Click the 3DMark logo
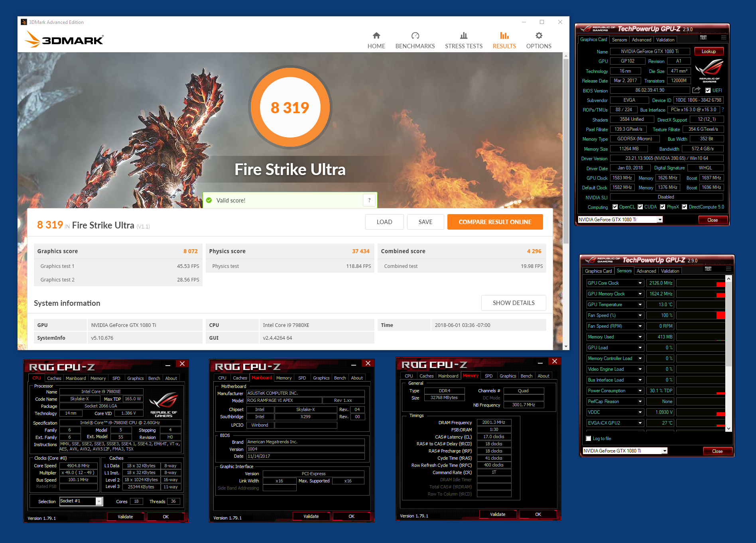756x543 pixels. tap(64, 39)
